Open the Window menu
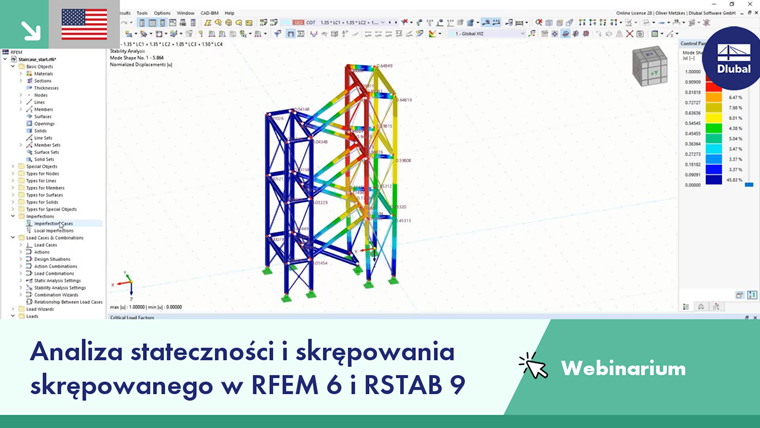760x428 pixels. 185,13
